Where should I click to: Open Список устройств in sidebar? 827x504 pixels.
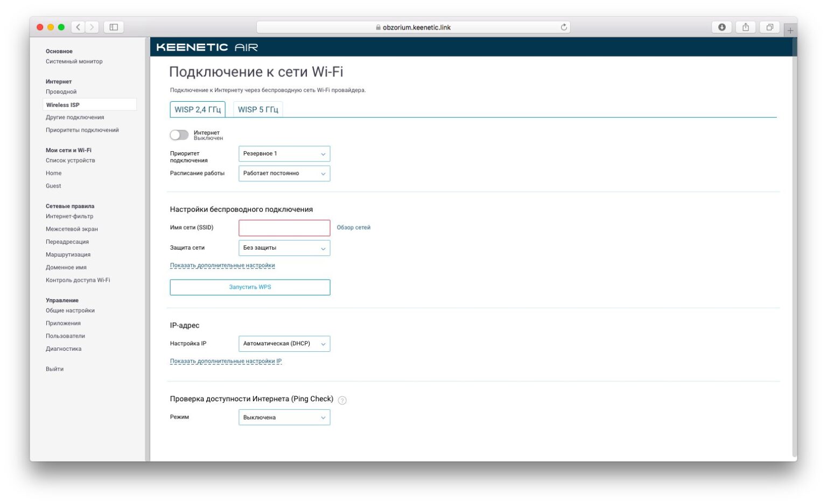tap(70, 160)
